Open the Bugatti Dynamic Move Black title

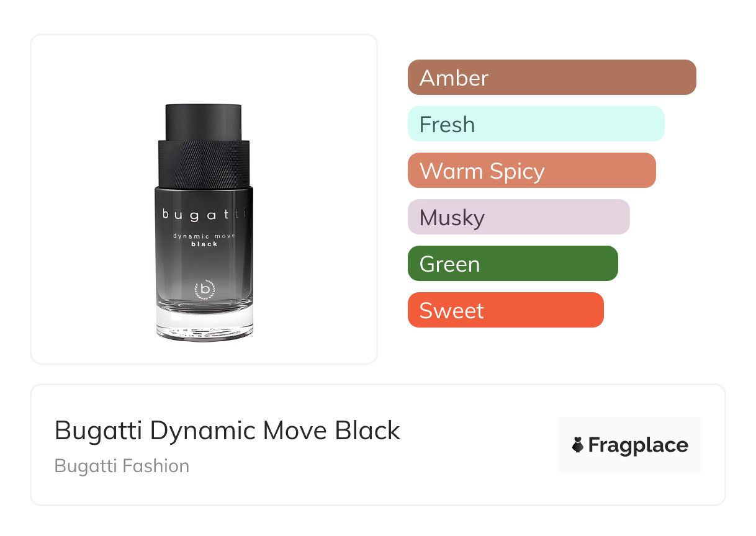click(227, 431)
